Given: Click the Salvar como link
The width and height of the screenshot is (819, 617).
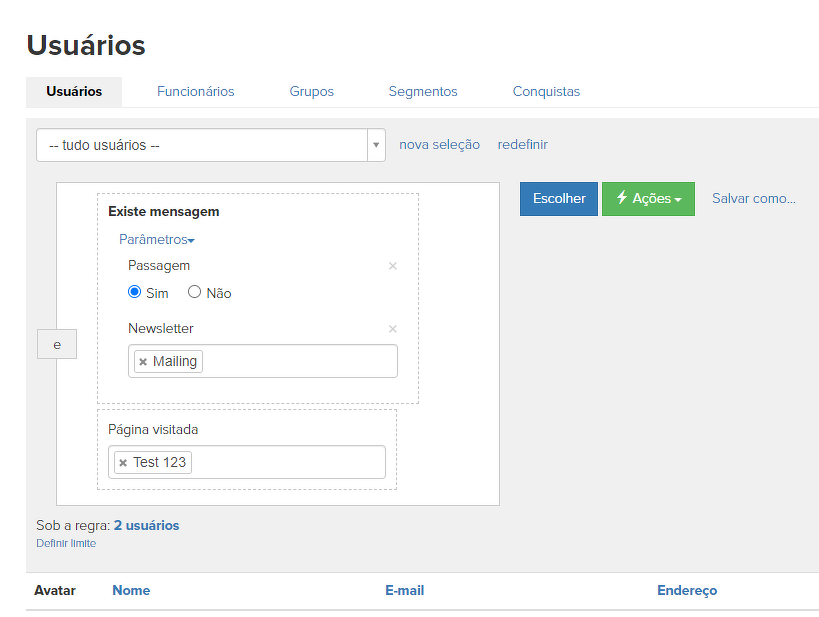Looking at the screenshot, I should [x=753, y=199].
